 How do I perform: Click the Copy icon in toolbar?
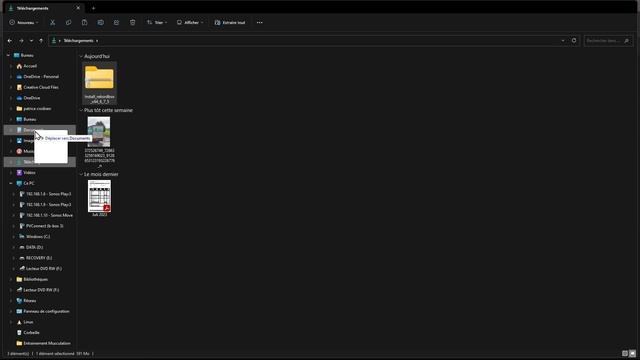69,22
